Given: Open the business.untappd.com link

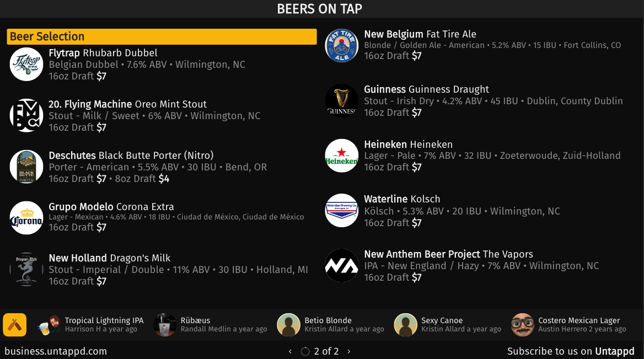Looking at the screenshot, I should click(56, 351).
